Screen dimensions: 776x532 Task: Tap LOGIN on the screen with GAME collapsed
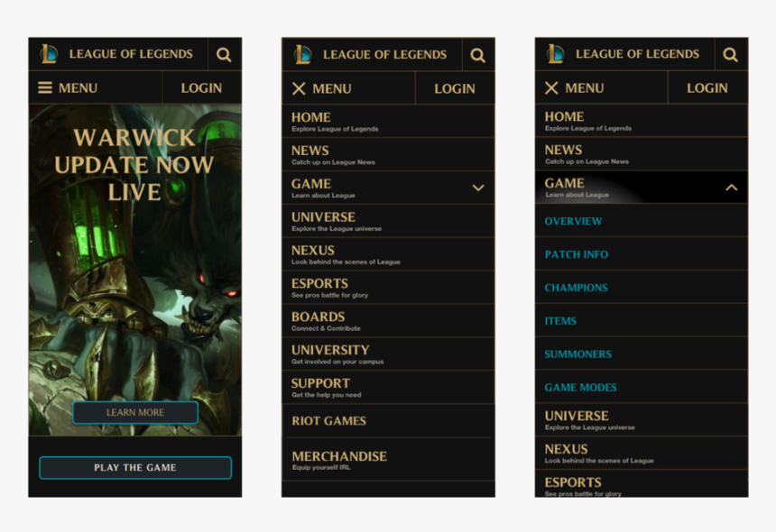click(x=455, y=88)
